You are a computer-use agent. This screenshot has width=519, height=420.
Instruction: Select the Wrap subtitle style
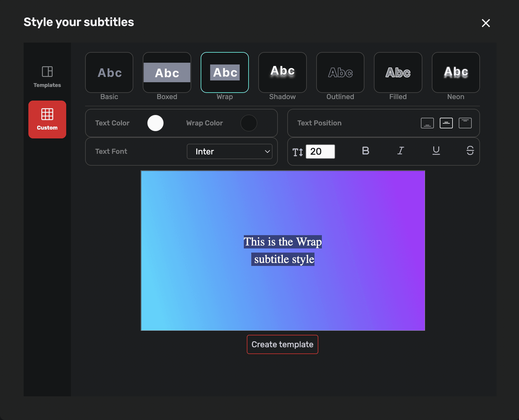pyautogui.click(x=225, y=72)
